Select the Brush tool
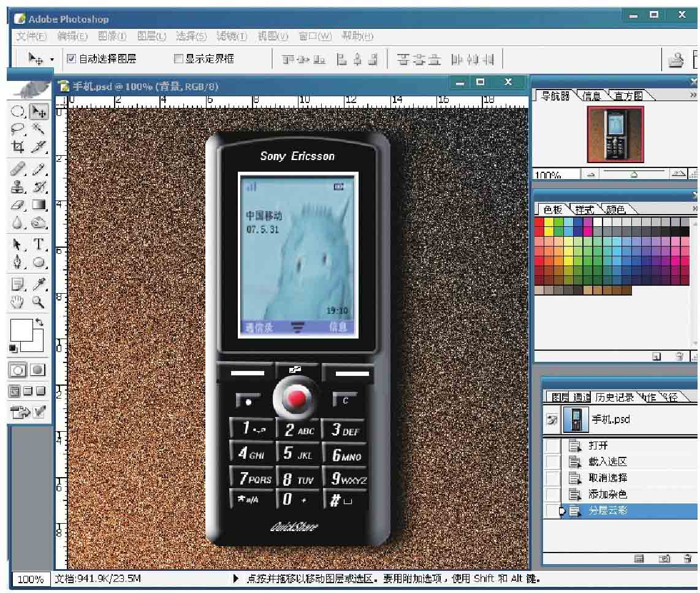Screen dimensions: 700x593 [x=39, y=169]
